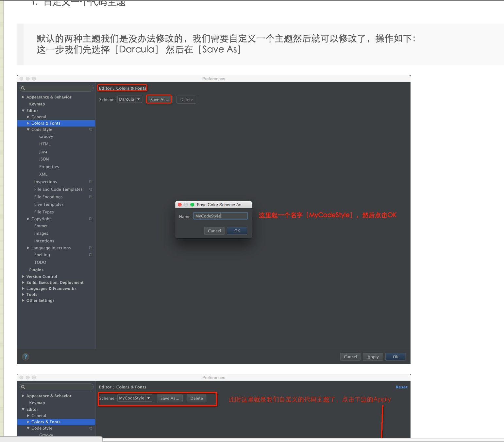
Task: Focus the search field in Darcula Preferences window
Action: tap(57, 88)
